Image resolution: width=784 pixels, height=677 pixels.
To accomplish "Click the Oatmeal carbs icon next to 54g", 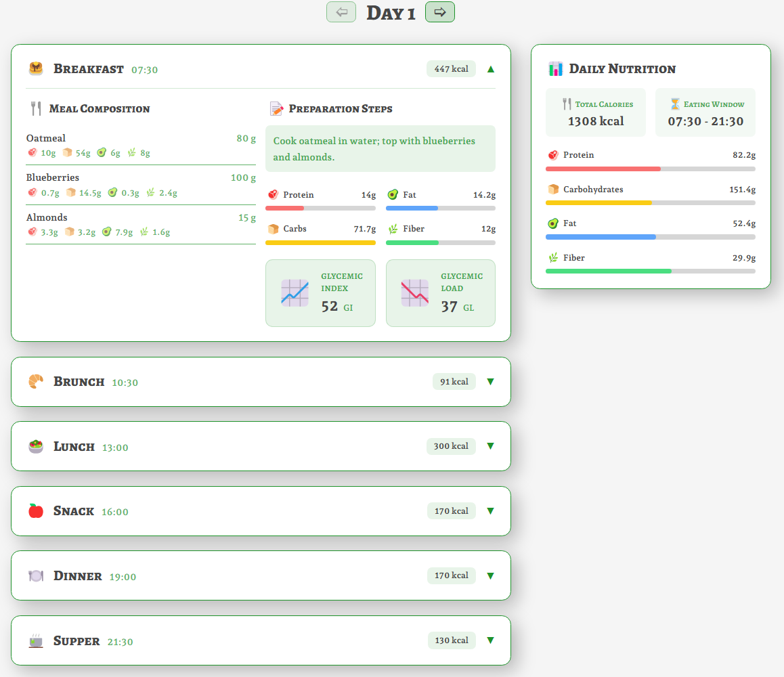I will (x=67, y=152).
